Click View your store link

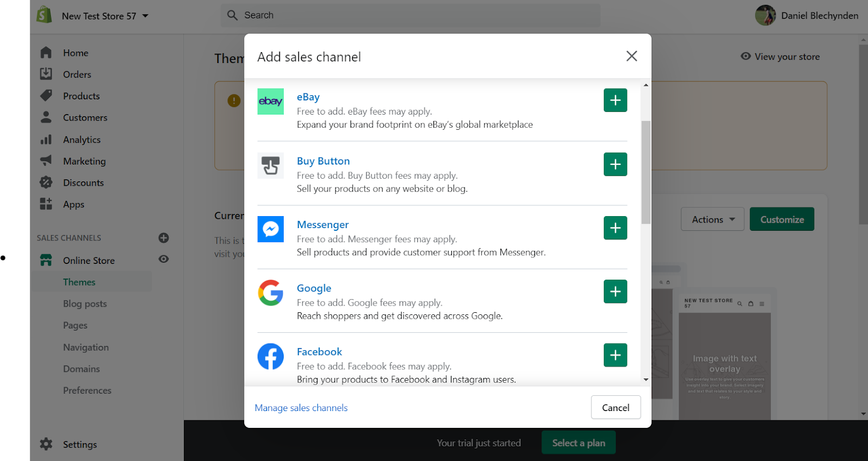click(x=780, y=56)
